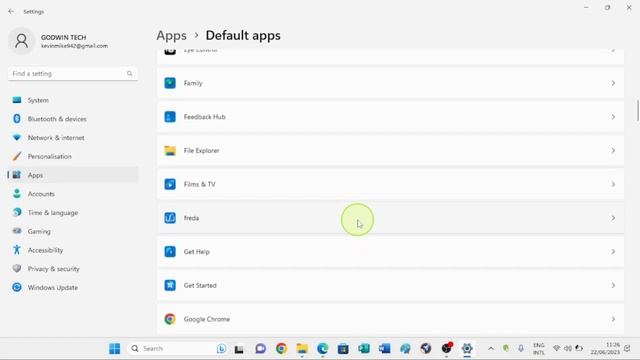Click the microphone tray icon
Viewport: 640px width, 360px height.
click(x=521, y=349)
